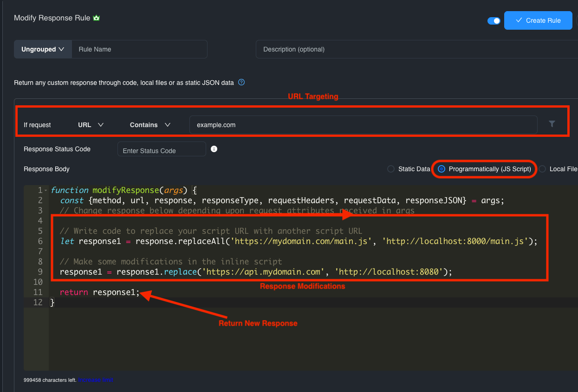Click line number 6 in code gutter
Screen dimensions: 578x392
click(40, 241)
